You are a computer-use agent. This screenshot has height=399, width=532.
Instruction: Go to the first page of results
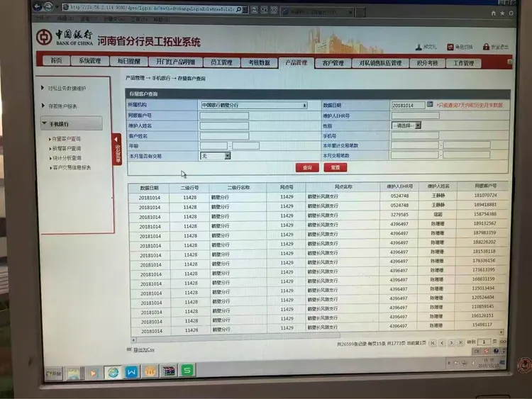coord(433,343)
